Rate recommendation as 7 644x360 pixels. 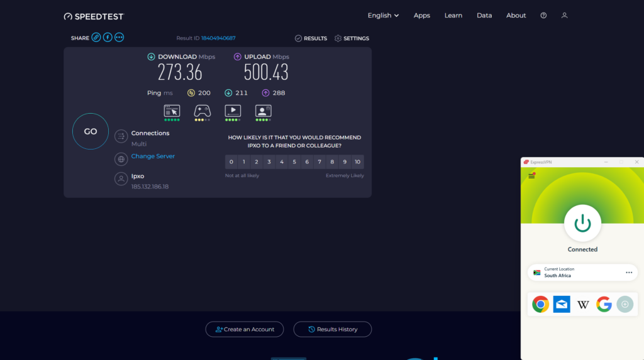coord(319,162)
